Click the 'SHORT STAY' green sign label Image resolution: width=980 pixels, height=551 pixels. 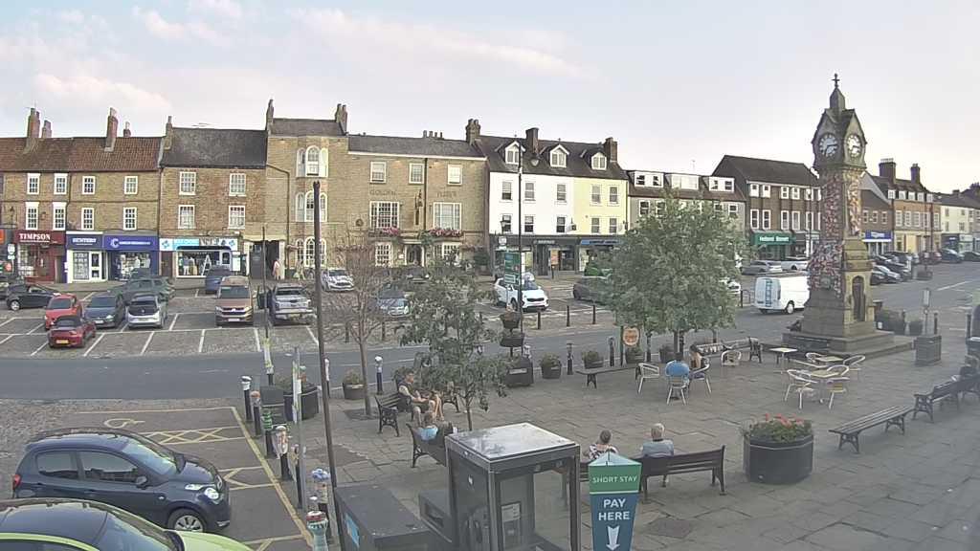click(613, 480)
